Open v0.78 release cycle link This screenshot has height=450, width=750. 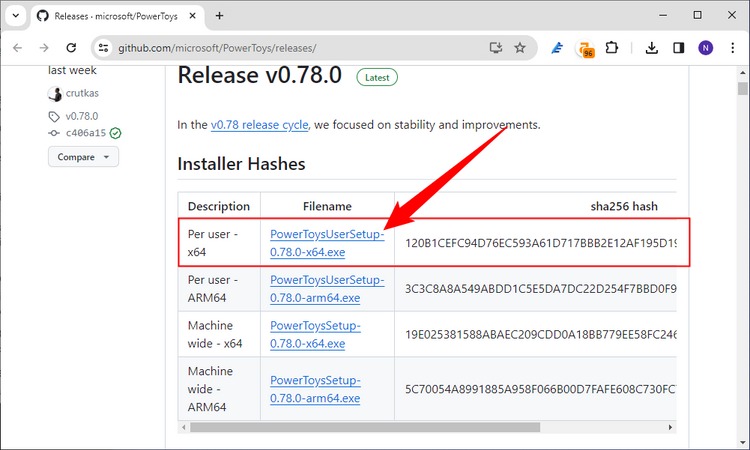pos(259,125)
